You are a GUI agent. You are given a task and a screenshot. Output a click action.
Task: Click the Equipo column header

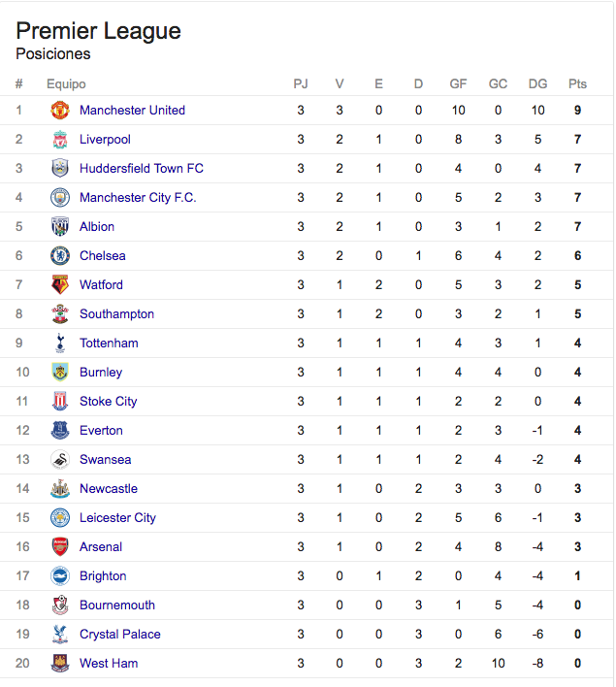(x=66, y=83)
